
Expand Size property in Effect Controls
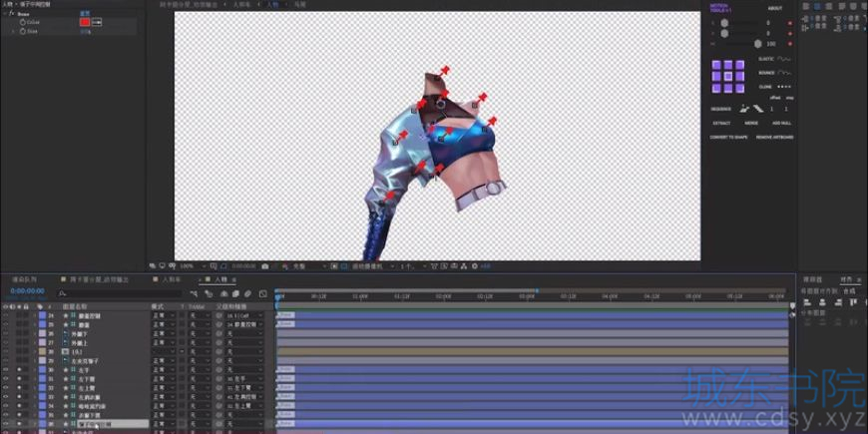click(13, 32)
